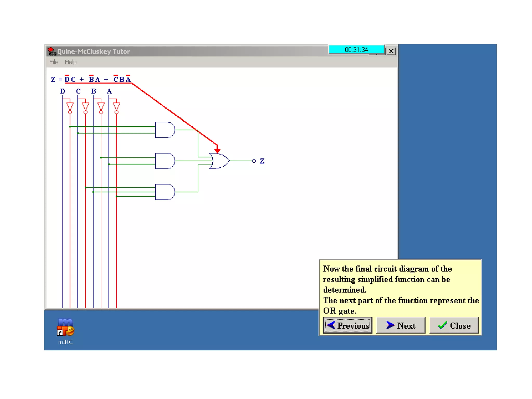Click the cyan timer display 00:31:34

(356, 49)
